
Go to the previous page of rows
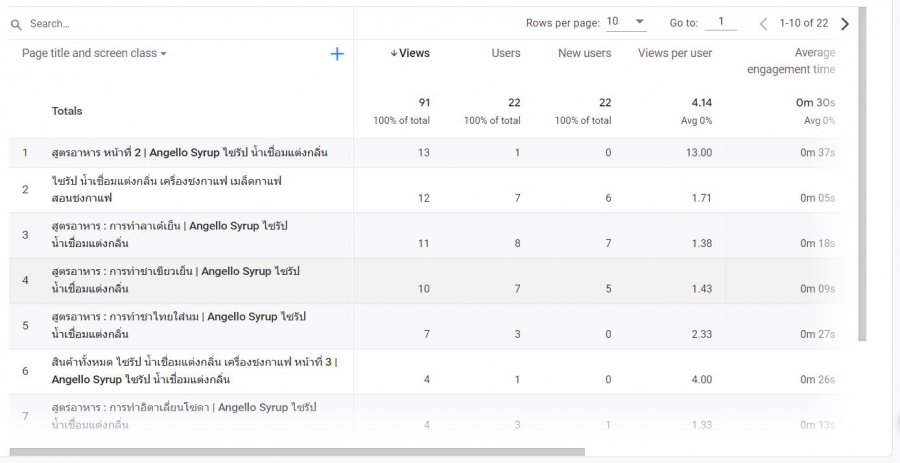click(x=763, y=23)
